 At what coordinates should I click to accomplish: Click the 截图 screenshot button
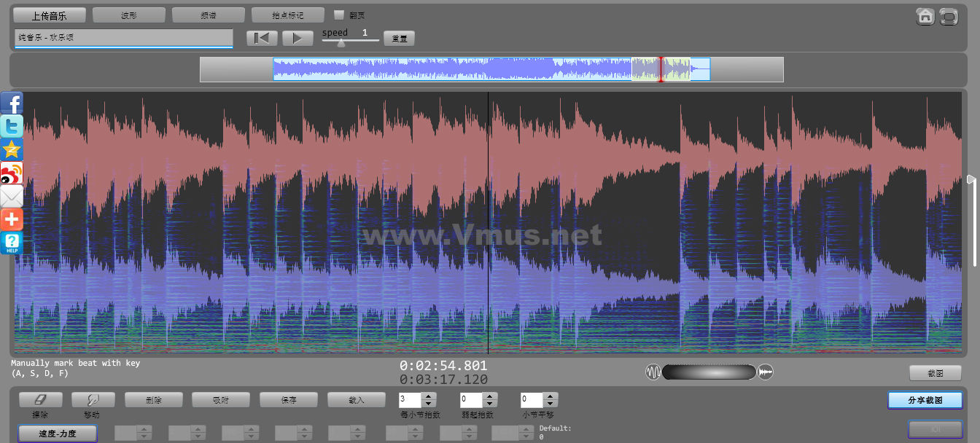[935, 373]
